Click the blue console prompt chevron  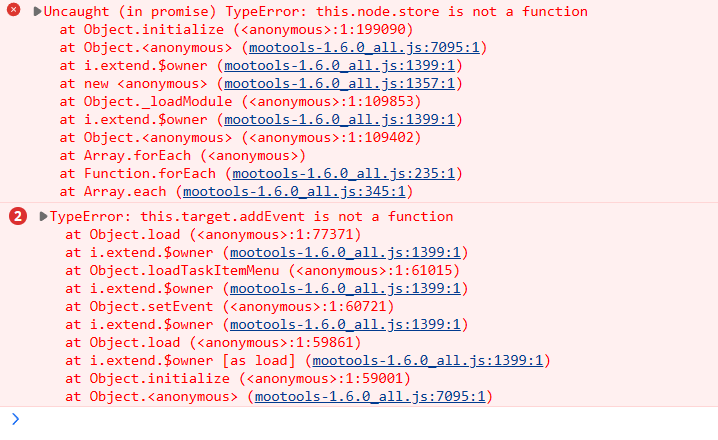point(15,419)
